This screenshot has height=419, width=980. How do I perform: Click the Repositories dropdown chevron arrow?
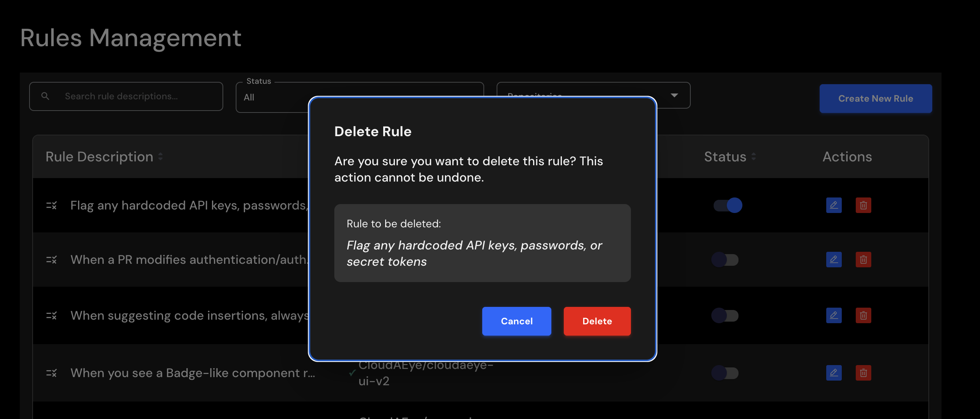tap(674, 95)
